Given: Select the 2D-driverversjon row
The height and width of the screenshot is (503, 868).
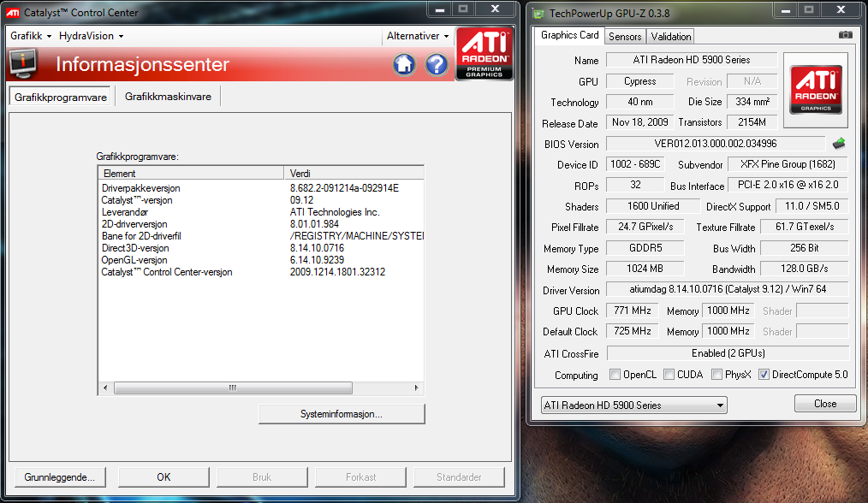Looking at the screenshot, I should click(261, 224).
